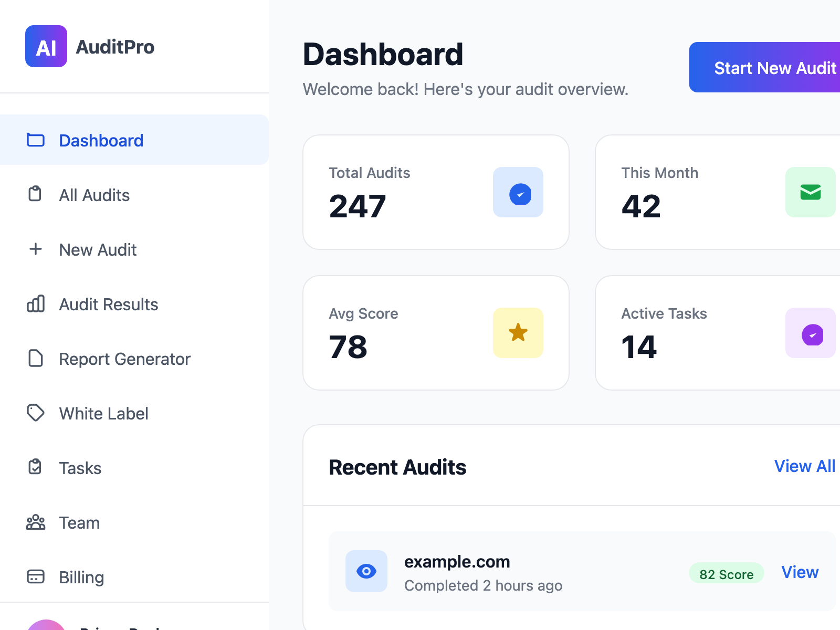Open New Audit from the sidebar
The image size is (840, 630).
tap(134, 249)
